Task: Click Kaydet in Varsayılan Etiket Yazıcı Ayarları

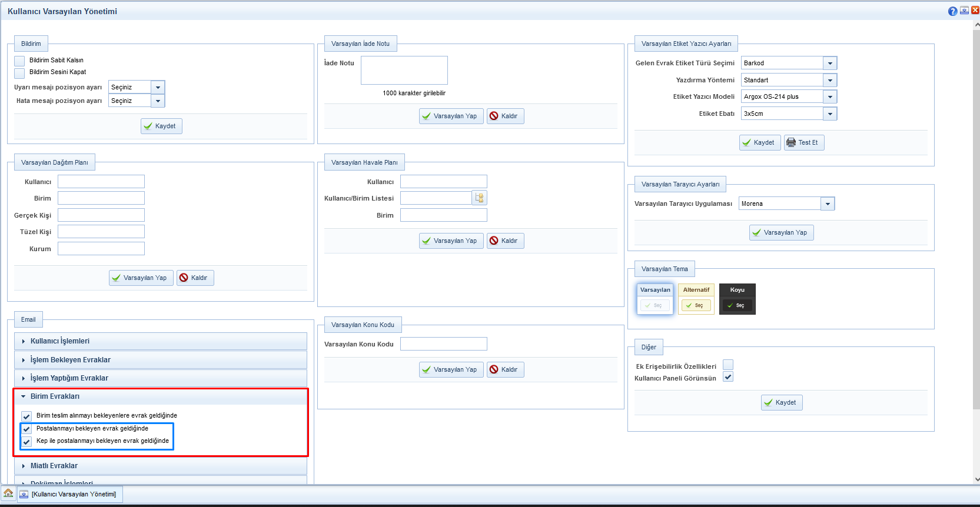Action: (x=759, y=142)
